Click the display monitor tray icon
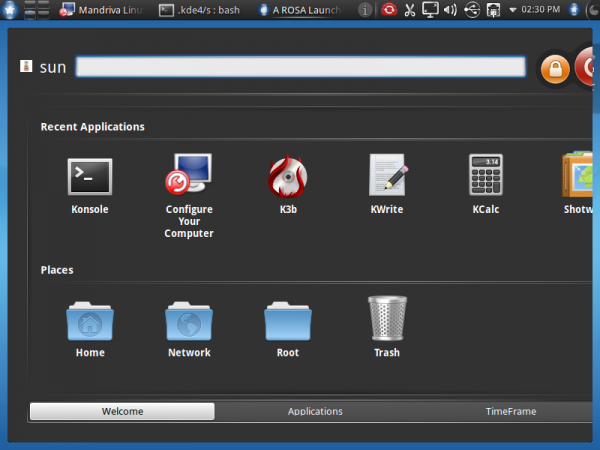 430,10
